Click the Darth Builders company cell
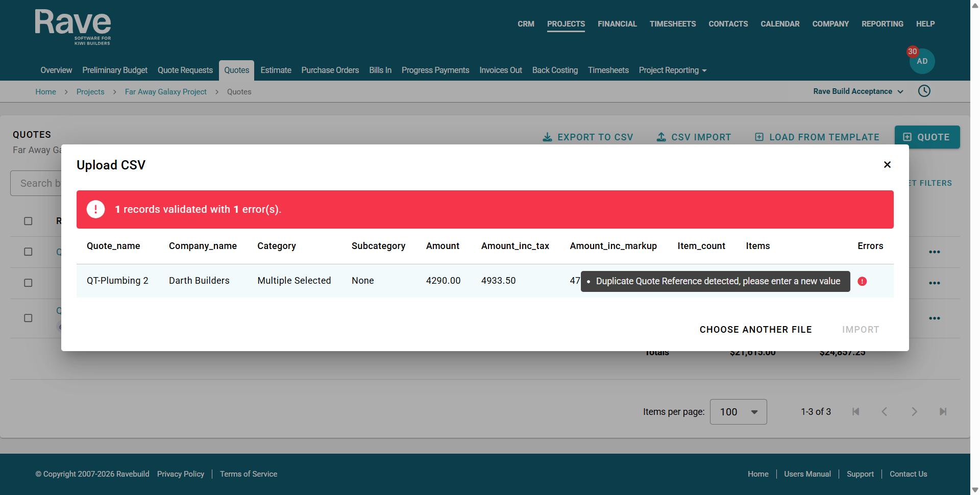The image size is (980, 495). pos(199,281)
